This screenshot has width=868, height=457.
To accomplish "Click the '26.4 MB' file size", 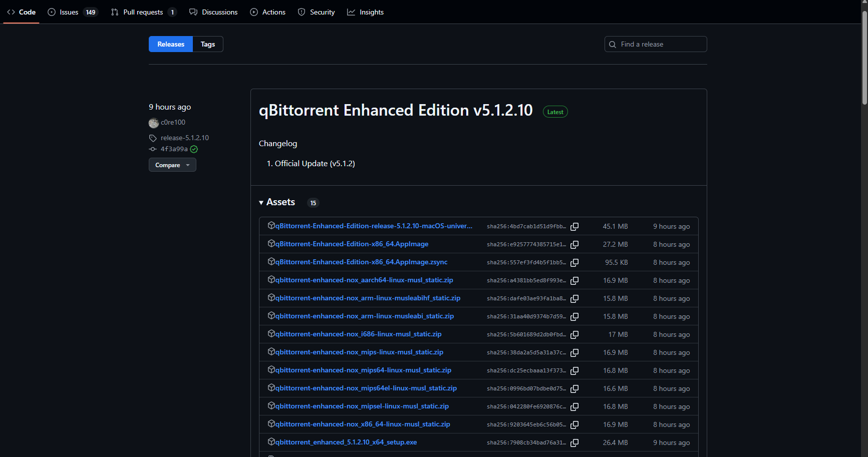I will (x=615, y=442).
